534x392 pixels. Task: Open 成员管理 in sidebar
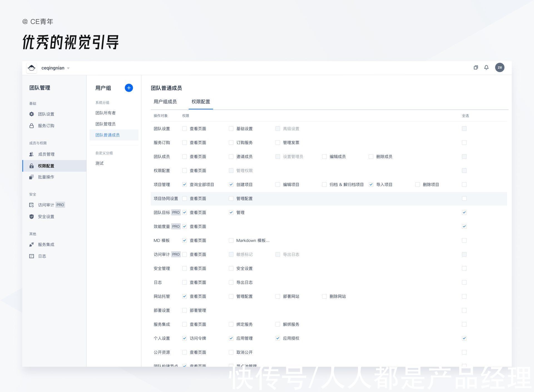tap(46, 154)
